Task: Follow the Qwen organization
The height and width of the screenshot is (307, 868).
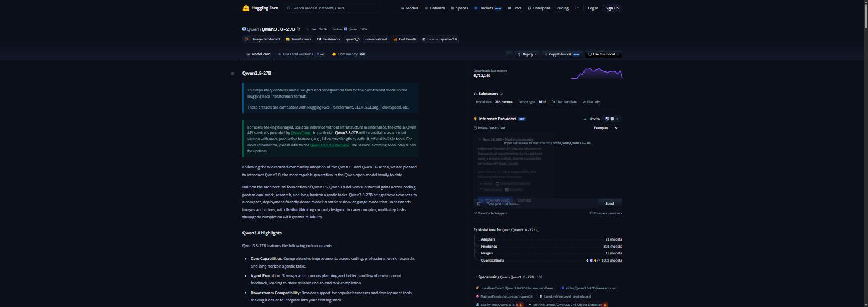Action: 345,29
